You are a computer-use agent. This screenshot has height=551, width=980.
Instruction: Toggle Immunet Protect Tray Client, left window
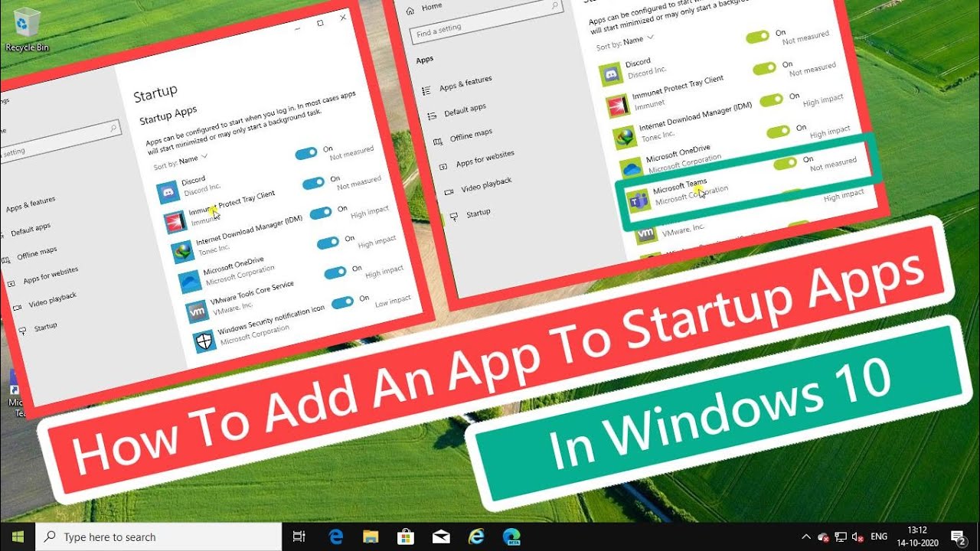click(x=314, y=183)
